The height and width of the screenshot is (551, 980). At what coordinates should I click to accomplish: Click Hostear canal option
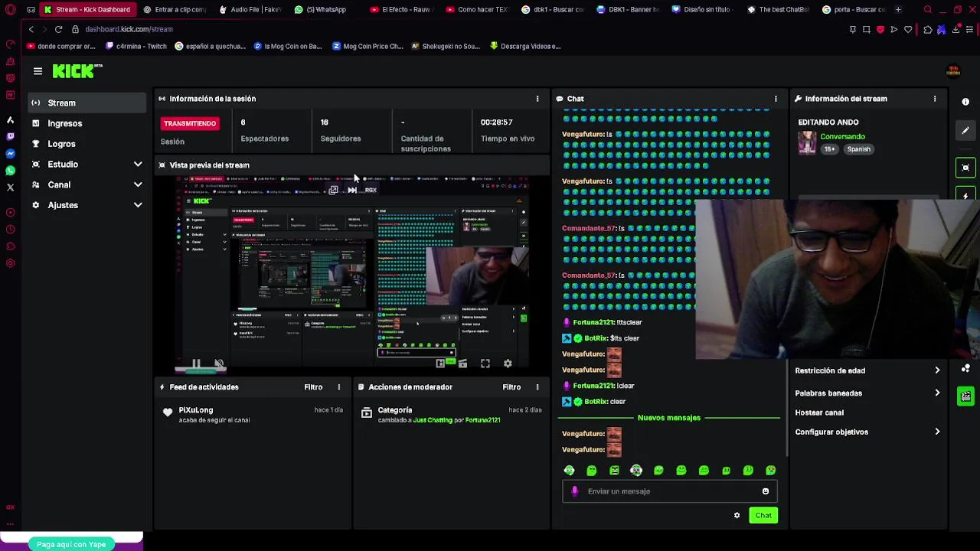(x=819, y=412)
